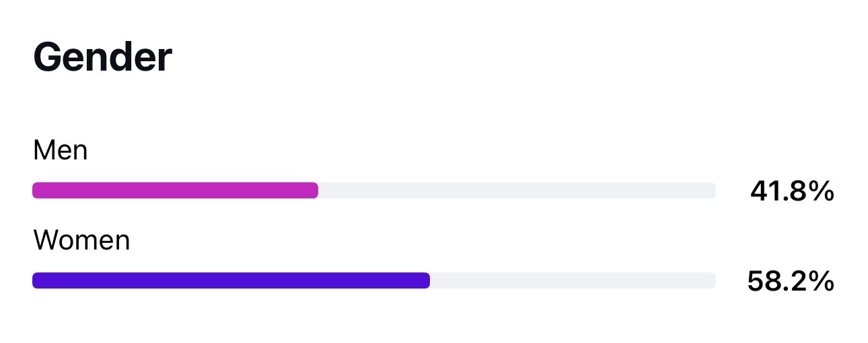Image resolution: width=868 pixels, height=343 pixels.
Task: Select the 41.8% value
Action: pyautogui.click(x=792, y=193)
